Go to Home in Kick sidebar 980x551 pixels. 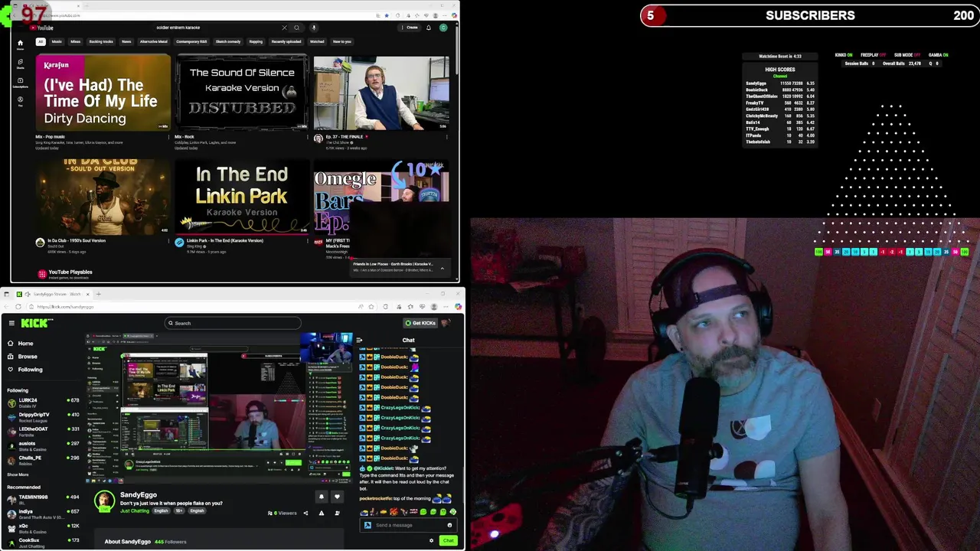(21, 344)
